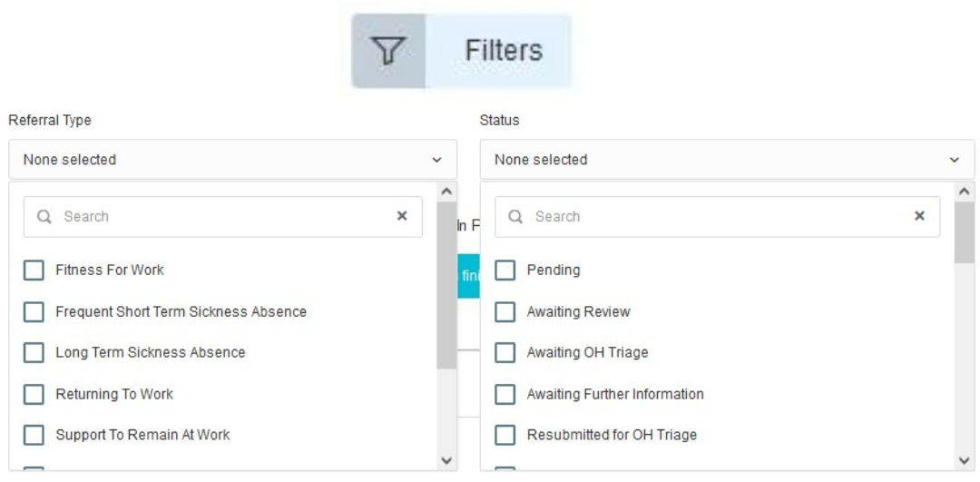Image resolution: width=980 pixels, height=482 pixels.
Task: Collapse the Status dropdown
Action: 727,160
